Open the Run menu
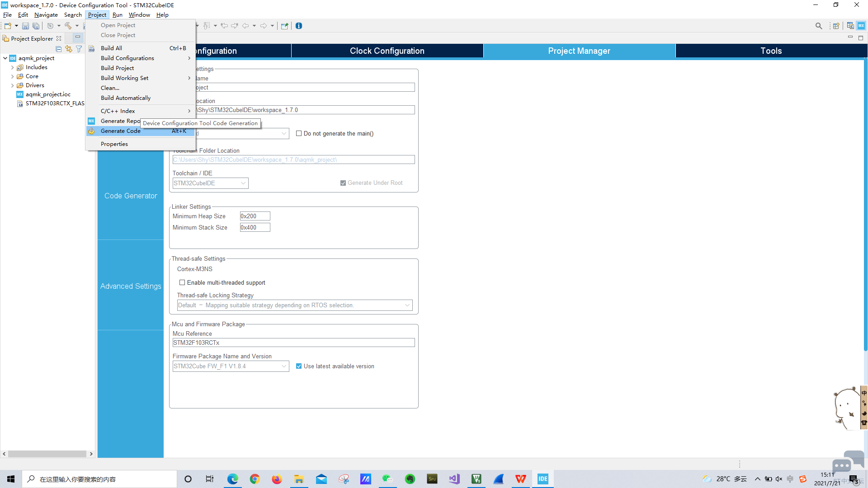868x488 pixels. tap(118, 15)
